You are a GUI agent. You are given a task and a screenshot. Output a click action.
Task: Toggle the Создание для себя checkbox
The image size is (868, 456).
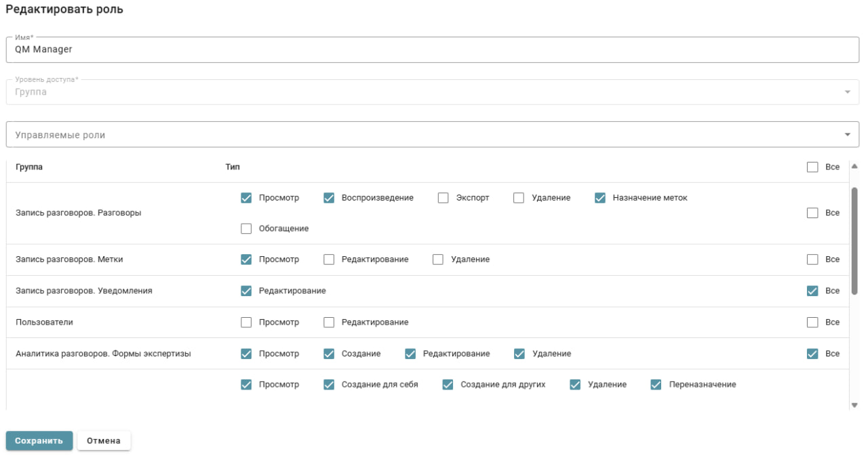329,384
